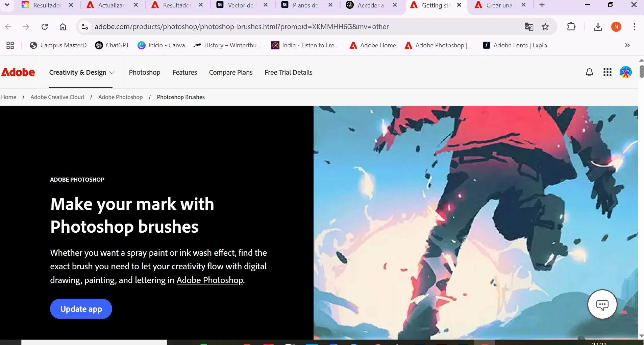Open Chrome downloads icon
Screen dimensions: 644x345
point(598,27)
